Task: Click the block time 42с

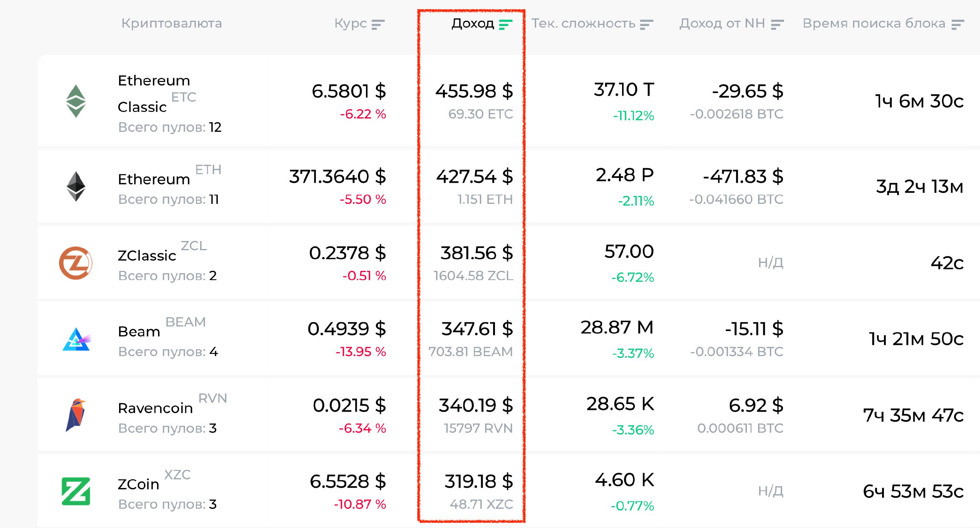Action: pyautogui.click(x=947, y=263)
